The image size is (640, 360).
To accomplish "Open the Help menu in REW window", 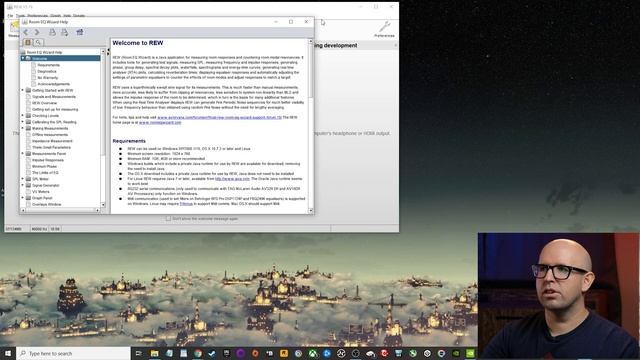I will click(x=67, y=16).
